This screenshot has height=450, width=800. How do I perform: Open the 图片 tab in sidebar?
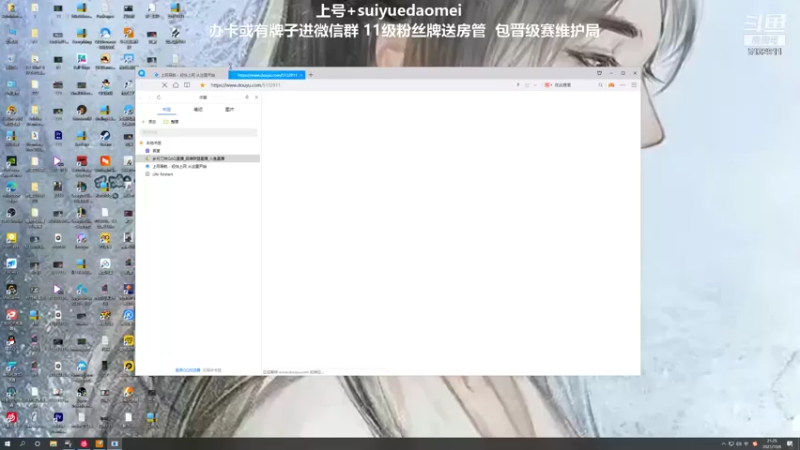(230, 109)
